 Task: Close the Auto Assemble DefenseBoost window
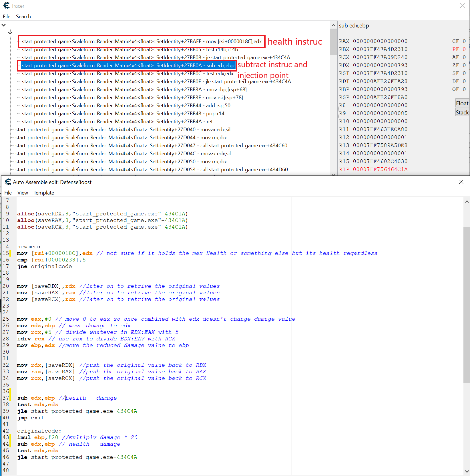pos(461,182)
